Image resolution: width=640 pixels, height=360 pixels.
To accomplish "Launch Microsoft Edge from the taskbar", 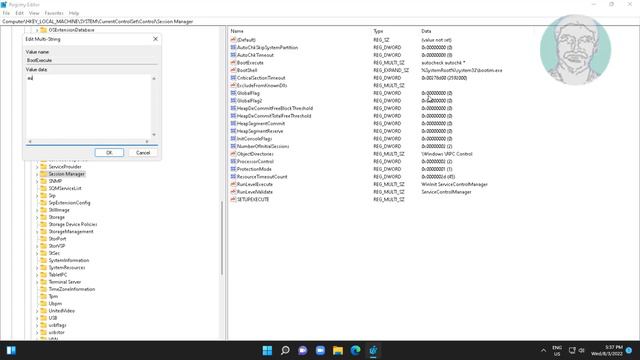I will point(355,350).
